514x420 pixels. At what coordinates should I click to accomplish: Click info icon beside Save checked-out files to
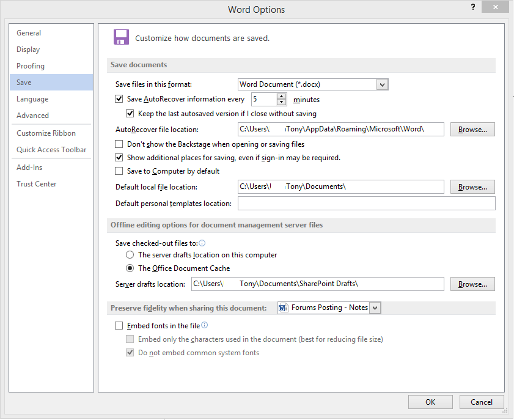(202, 243)
